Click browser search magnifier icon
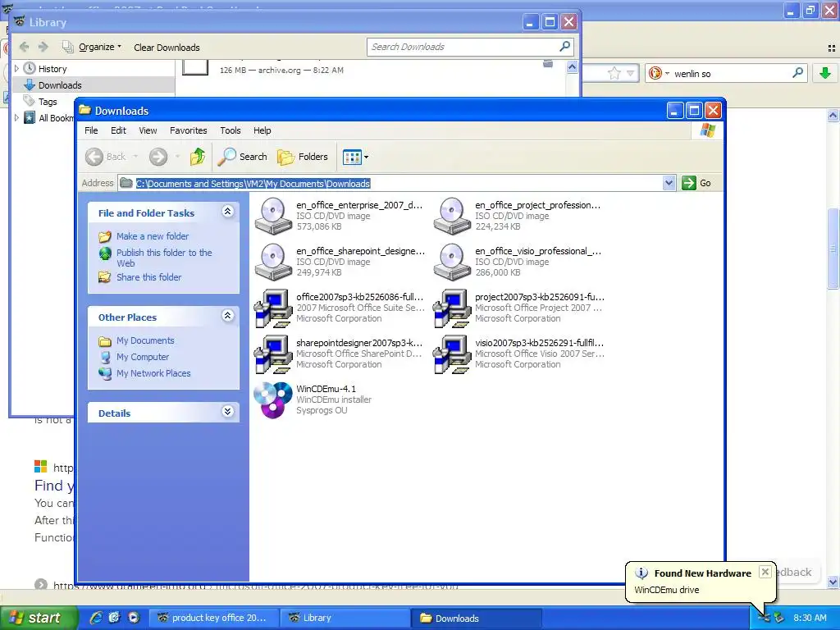Image resolution: width=840 pixels, height=630 pixels. click(797, 73)
